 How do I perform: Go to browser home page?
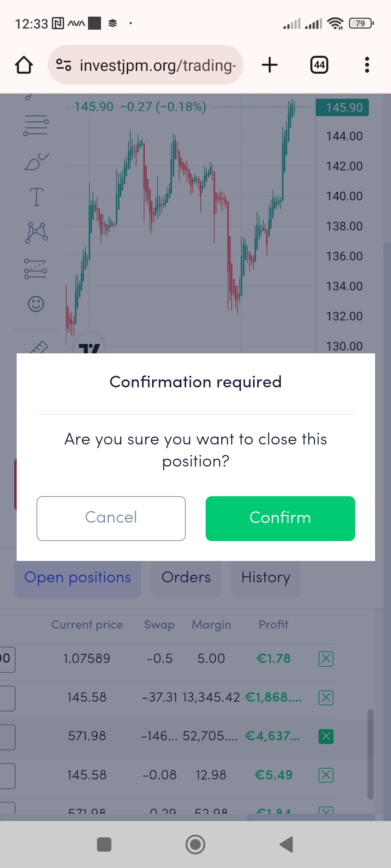tap(24, 65)
